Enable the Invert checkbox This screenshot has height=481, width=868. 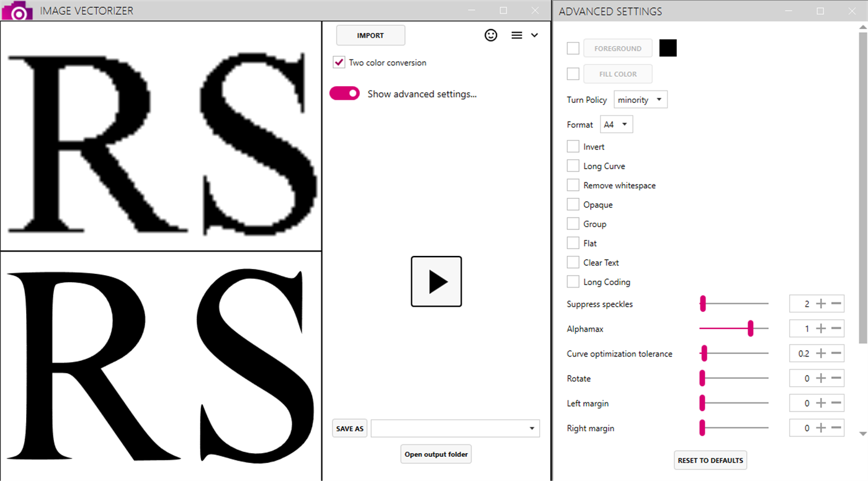[573, 146]
